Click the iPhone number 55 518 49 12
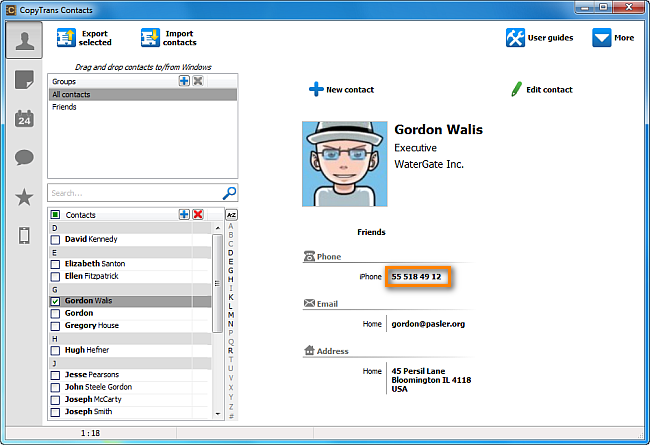This screenshot has width=650, height=445. click(x=417, y=277)
